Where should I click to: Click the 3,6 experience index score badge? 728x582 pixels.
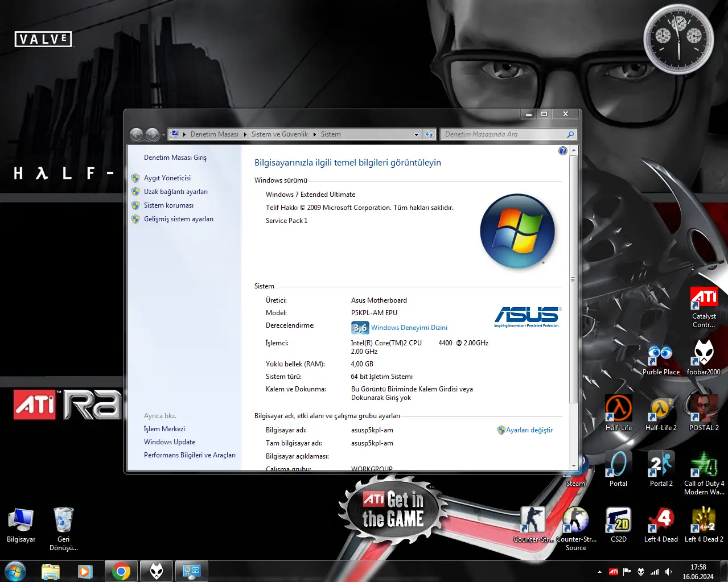click(360, 328)
